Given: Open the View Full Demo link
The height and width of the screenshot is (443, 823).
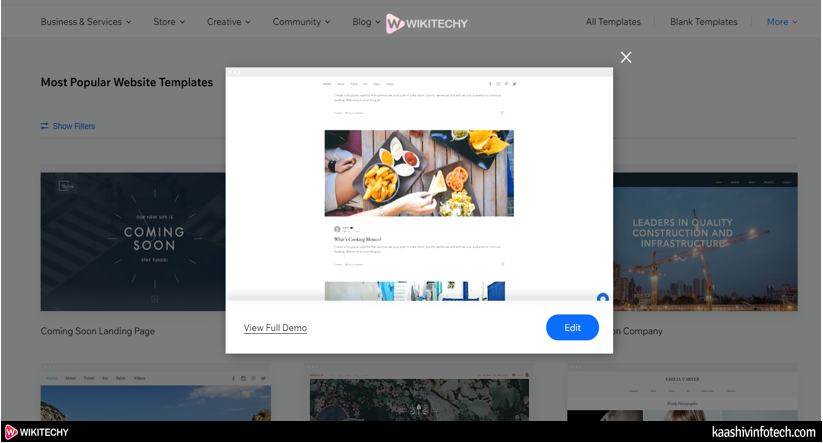Looking at the screenshot, I should click(x=275, y=328).
